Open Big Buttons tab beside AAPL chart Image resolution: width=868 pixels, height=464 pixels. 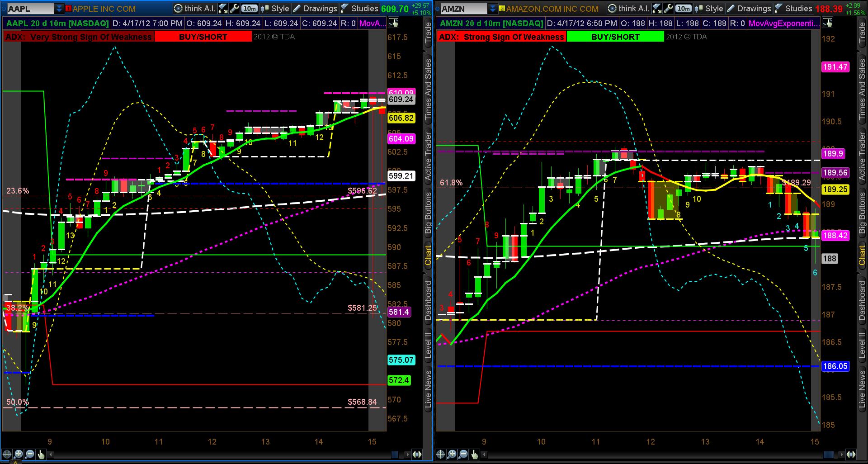point(428,213)
